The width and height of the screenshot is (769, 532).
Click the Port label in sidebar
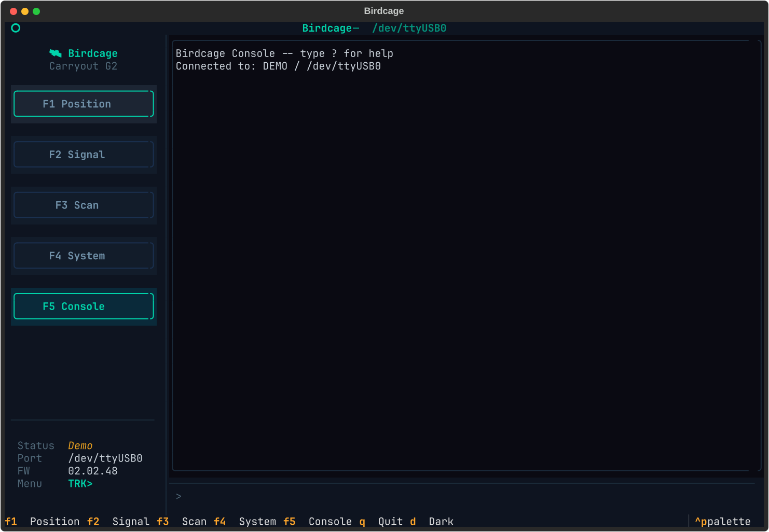(30, 458)
